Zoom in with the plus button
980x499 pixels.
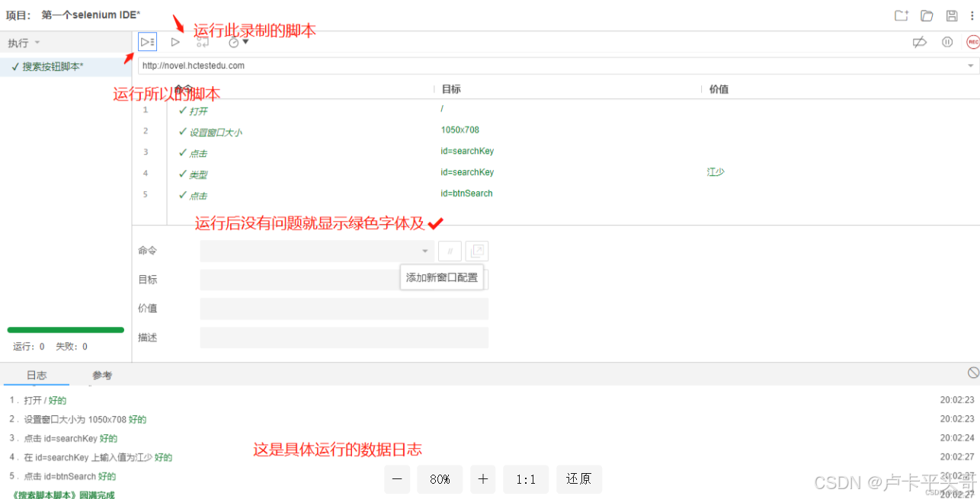(x=482, y=479)
